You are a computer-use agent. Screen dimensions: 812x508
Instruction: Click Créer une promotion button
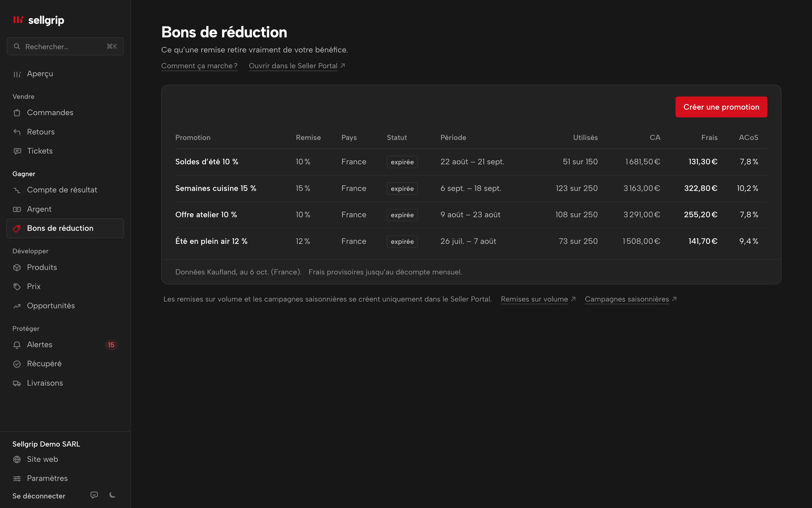pyautogui.click(x=721, y=107)
